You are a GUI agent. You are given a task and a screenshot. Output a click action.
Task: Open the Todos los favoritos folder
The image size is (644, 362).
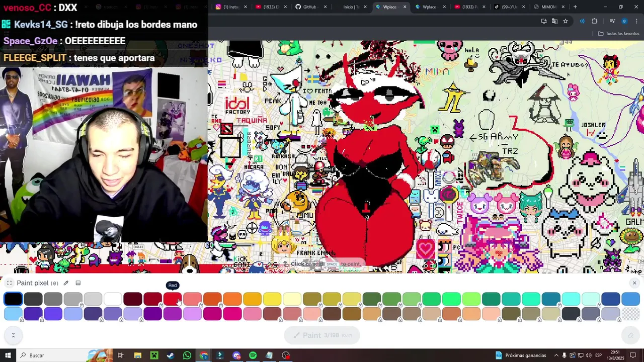point(618,34)
